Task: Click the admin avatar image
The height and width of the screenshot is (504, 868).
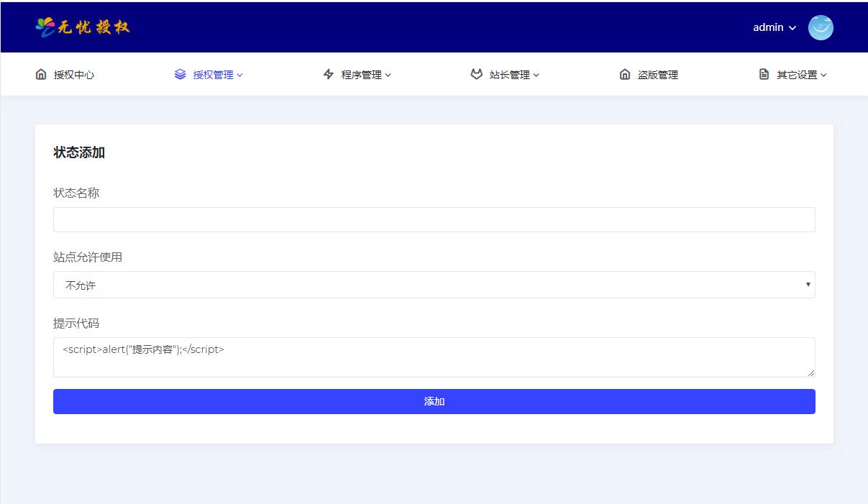Action: click(821, 27)
